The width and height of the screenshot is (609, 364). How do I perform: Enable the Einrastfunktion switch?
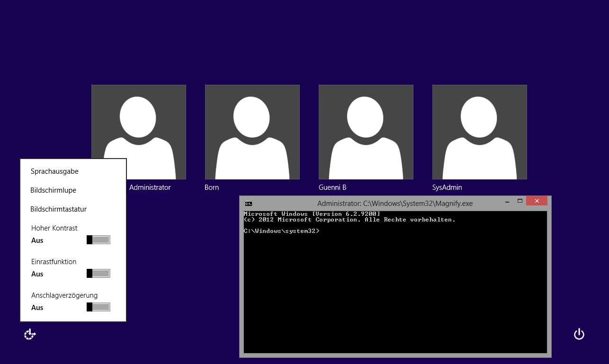(x=98, y=274)
